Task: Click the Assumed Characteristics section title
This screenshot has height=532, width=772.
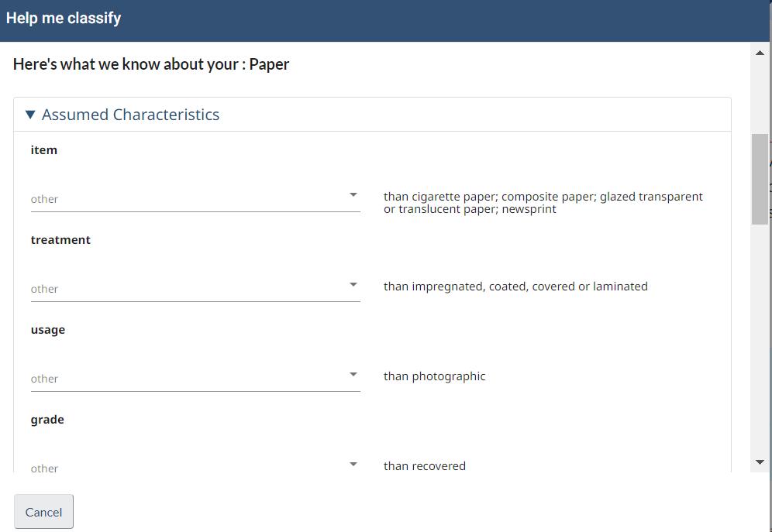Action: [130, 115]
